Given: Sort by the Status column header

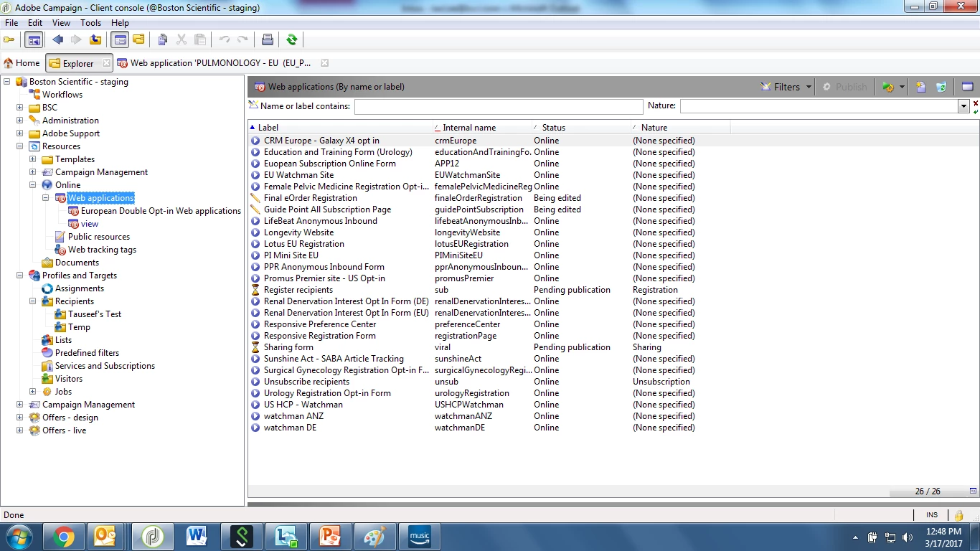Looking at the screenshot, I should (582, 128).
